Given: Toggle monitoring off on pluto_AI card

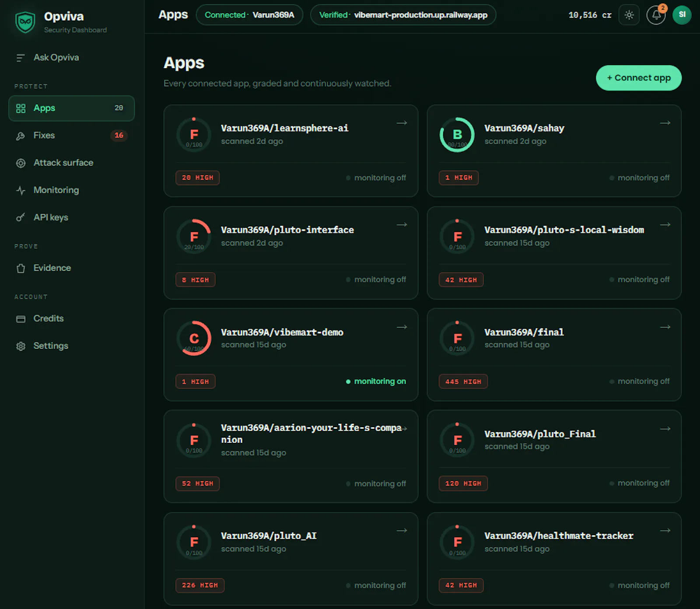Looking at the screenshot, I should coord(376,586).
